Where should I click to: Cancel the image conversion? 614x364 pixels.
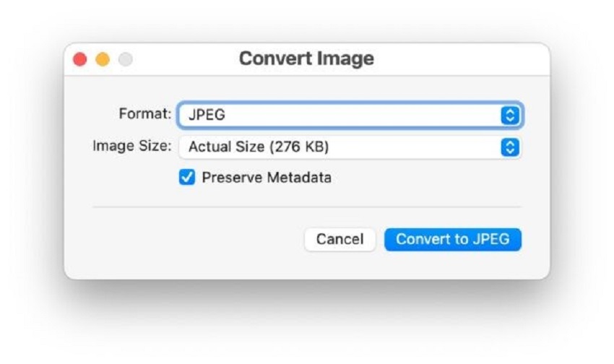tap(340, 240)
